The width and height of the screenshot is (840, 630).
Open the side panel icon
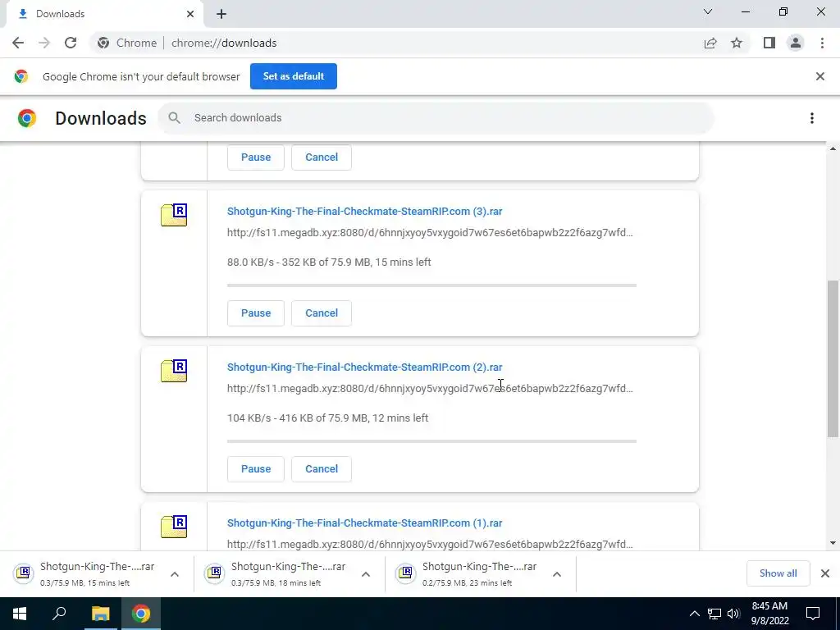pos(769,43)
